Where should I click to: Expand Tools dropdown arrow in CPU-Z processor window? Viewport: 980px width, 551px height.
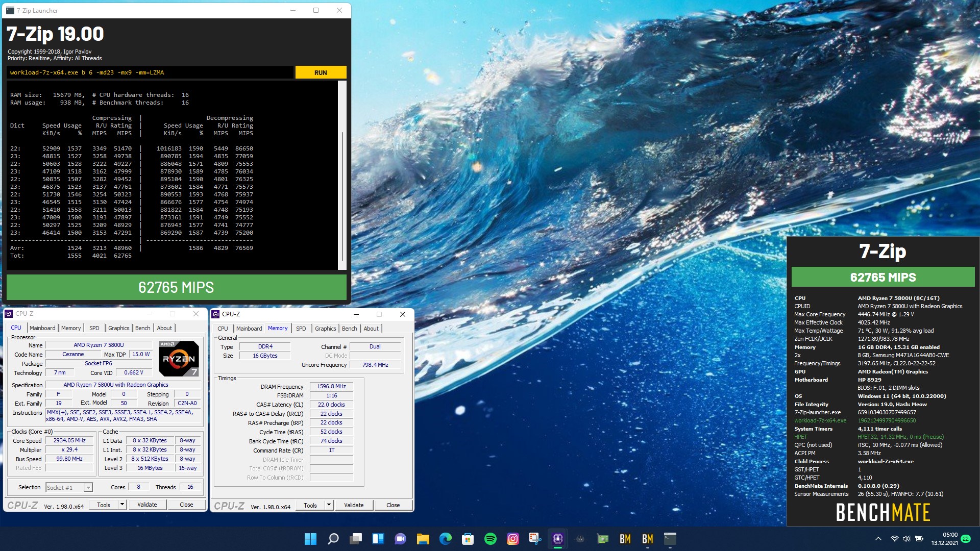(122, 505)
